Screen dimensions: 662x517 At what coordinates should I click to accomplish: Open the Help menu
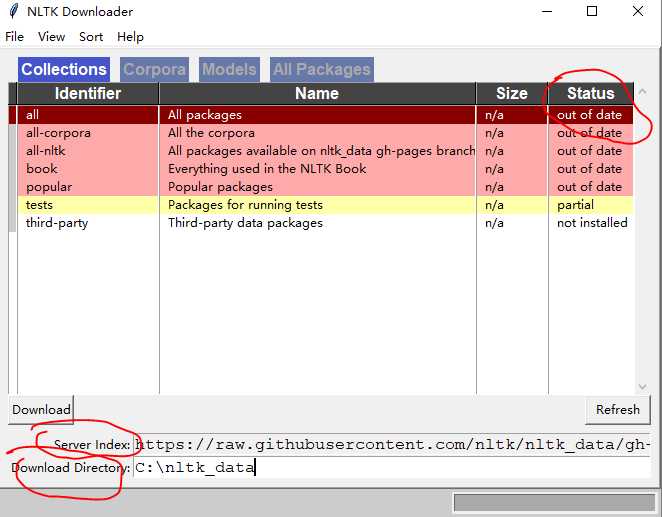[x=130, y=37]
